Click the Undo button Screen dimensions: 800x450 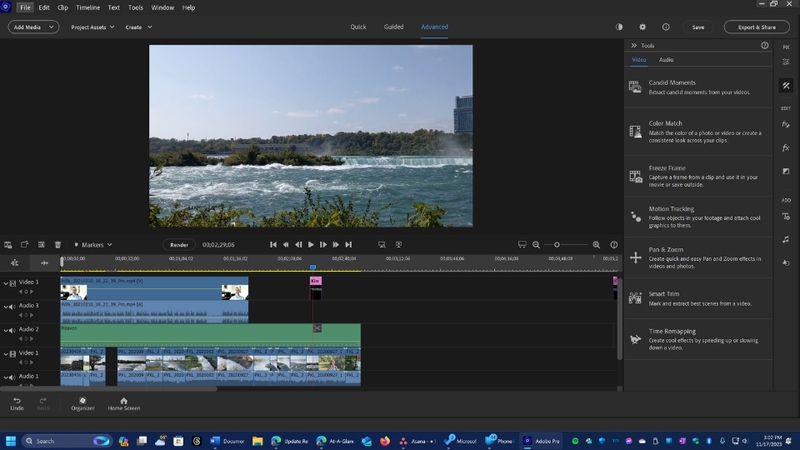click(17, 404)
